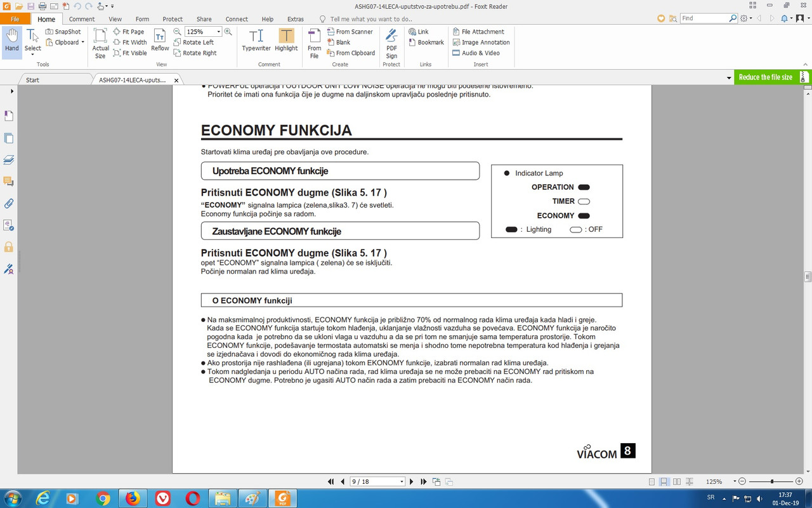Open the Connect ribbon tab
This screenshot has width=812, height=508.
pos(237,19)
